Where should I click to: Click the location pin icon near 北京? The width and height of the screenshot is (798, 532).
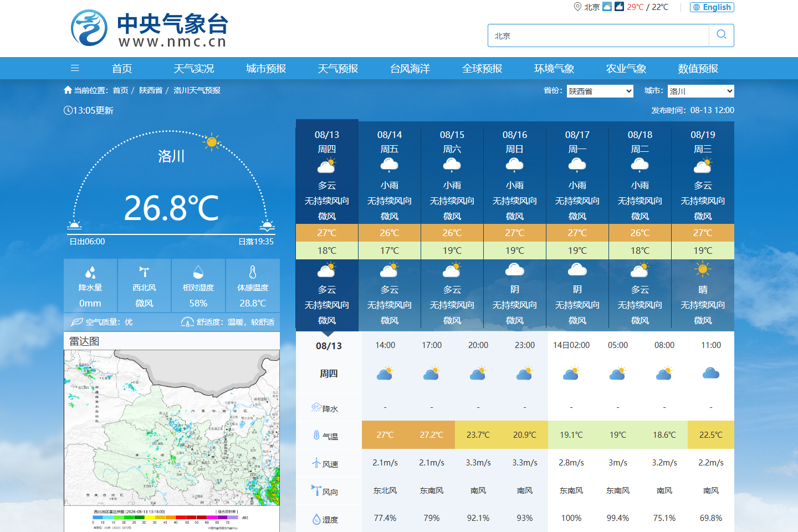tap(577, 7)
